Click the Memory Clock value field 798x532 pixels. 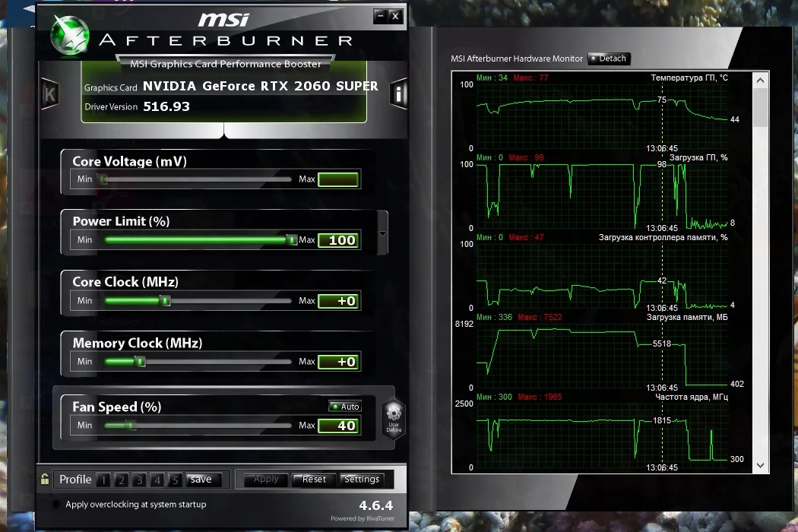[x=339, y=362]
